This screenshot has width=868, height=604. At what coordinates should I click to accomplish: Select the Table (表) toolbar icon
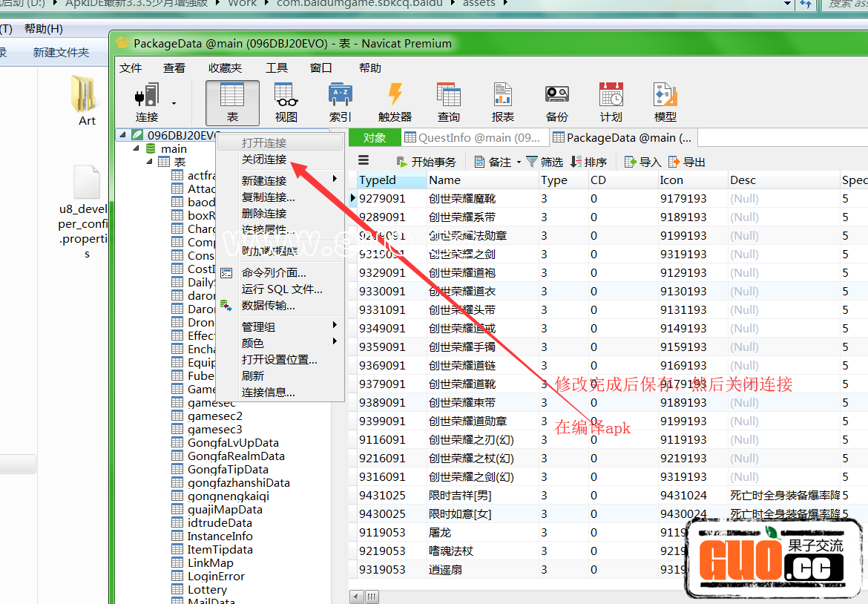(232, 102)
